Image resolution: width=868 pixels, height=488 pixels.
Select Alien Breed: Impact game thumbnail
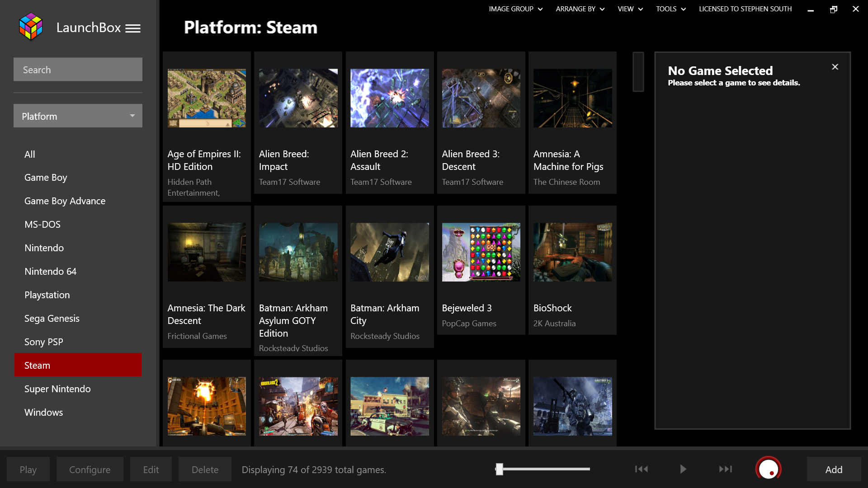[298, 98]
